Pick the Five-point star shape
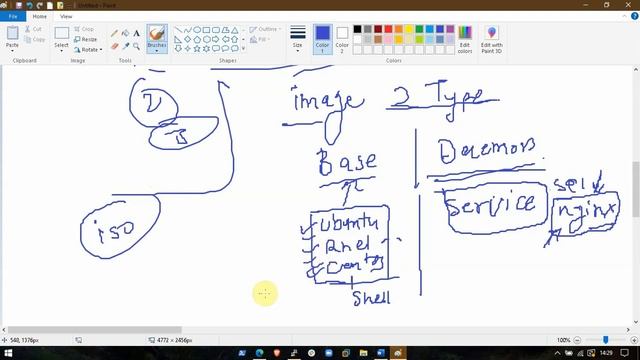 197,49
